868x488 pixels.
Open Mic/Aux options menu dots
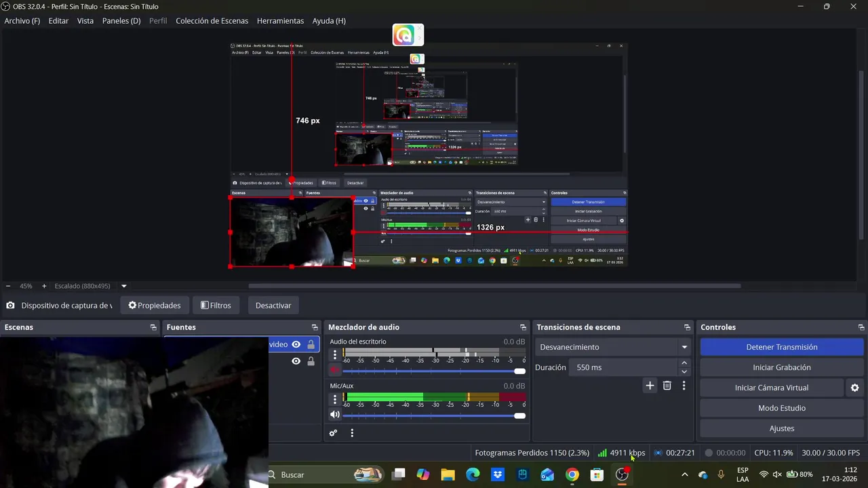pos(334,399)
